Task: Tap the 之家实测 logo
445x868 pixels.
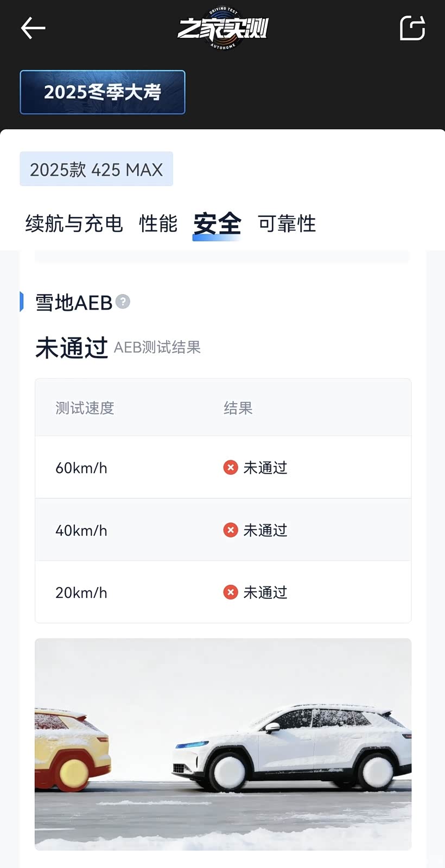Action: tap(223, 29)
